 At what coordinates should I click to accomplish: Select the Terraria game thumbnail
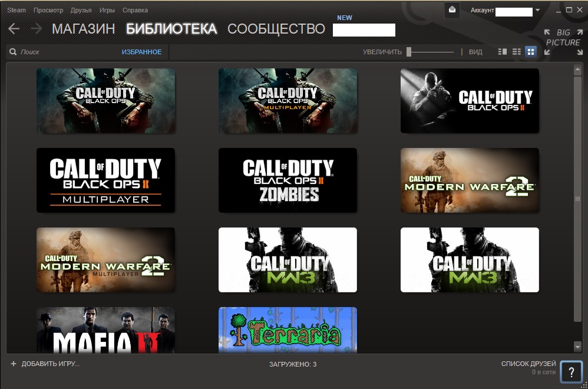pos(288,330)
